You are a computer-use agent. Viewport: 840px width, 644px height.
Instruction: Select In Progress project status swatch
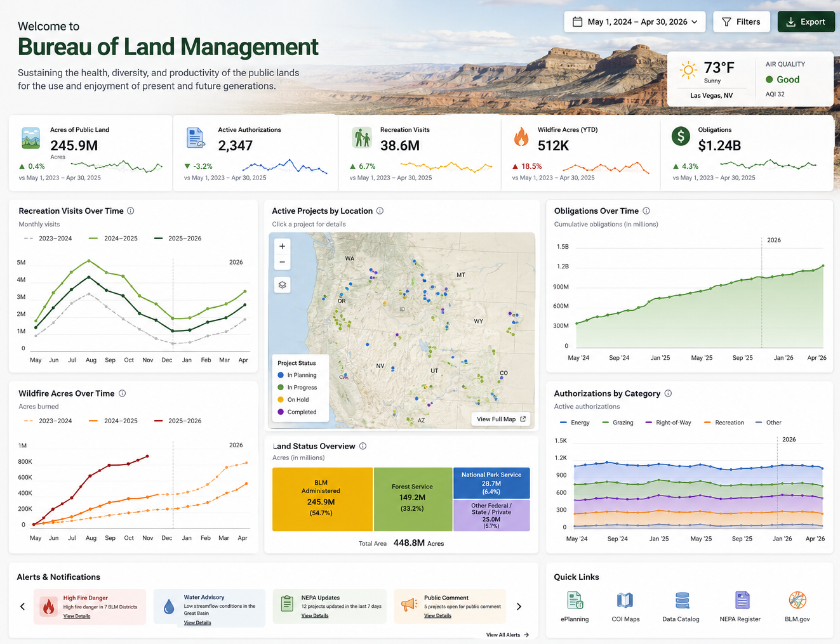click(x=281, y=387)
